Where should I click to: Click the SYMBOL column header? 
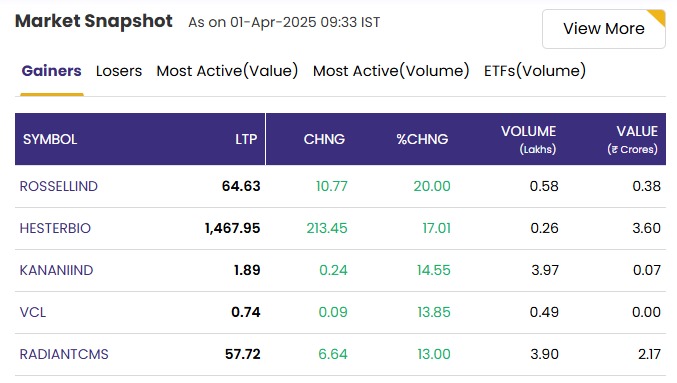tap(50, 139)
